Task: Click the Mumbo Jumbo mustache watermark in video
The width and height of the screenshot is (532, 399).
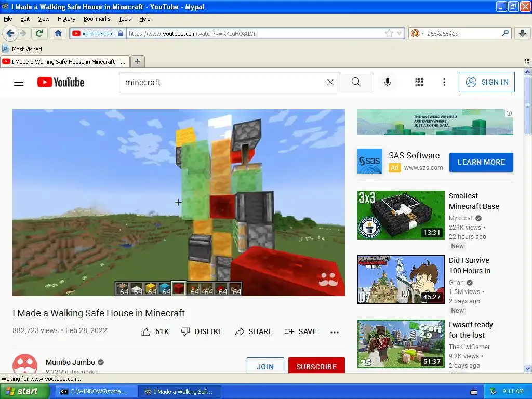Action: (x=328, y=279)
